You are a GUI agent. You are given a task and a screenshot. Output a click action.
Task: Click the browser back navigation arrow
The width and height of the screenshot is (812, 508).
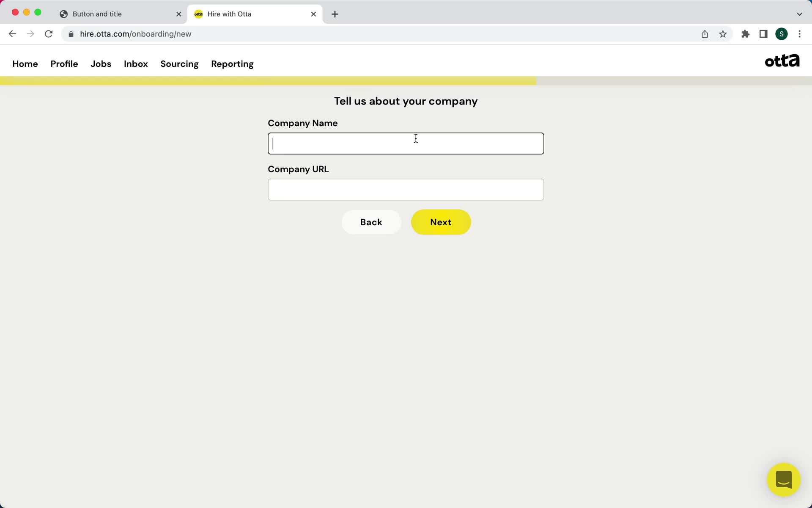(x=12, y=33)
